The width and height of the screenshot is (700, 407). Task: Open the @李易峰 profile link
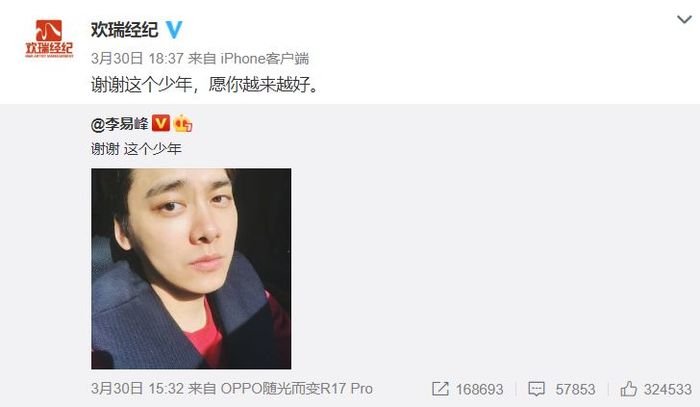point(119,124)
